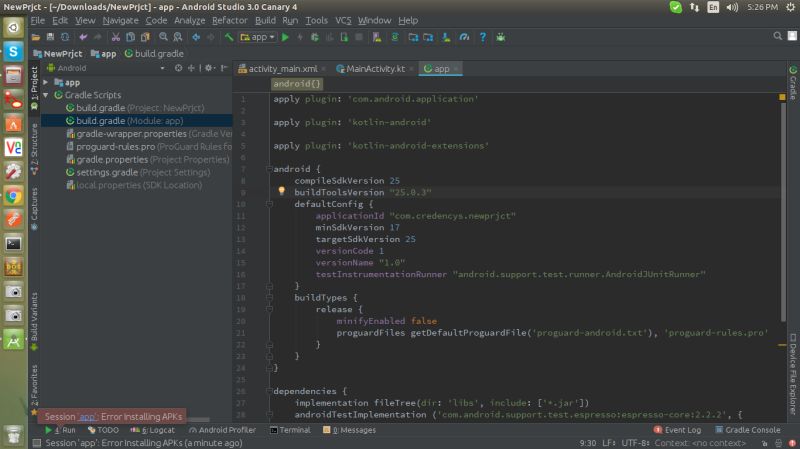Viewport: 800px width, 449px height.
Task: Select the settings.gradle file
Action: pos(138,172)
